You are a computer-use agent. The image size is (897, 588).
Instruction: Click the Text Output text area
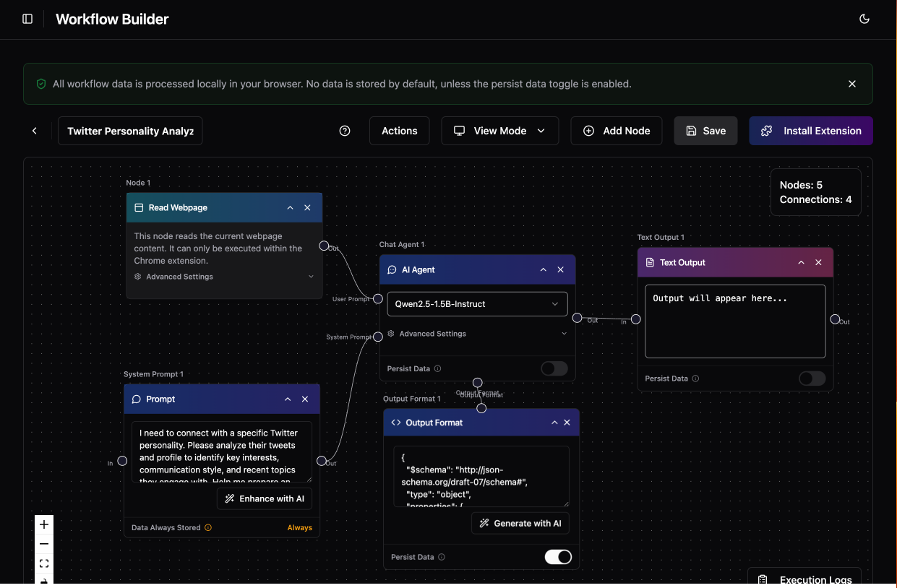click(x=735, y=321)
